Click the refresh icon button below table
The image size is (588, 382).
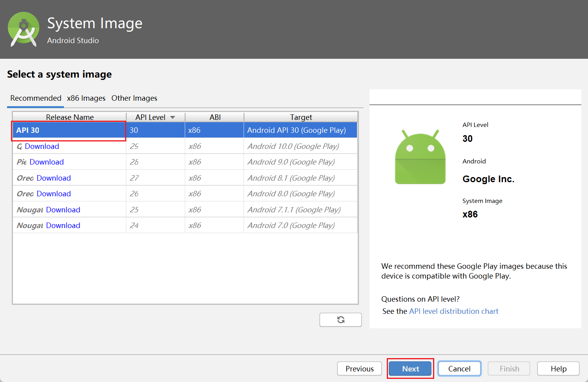[340, 320]
